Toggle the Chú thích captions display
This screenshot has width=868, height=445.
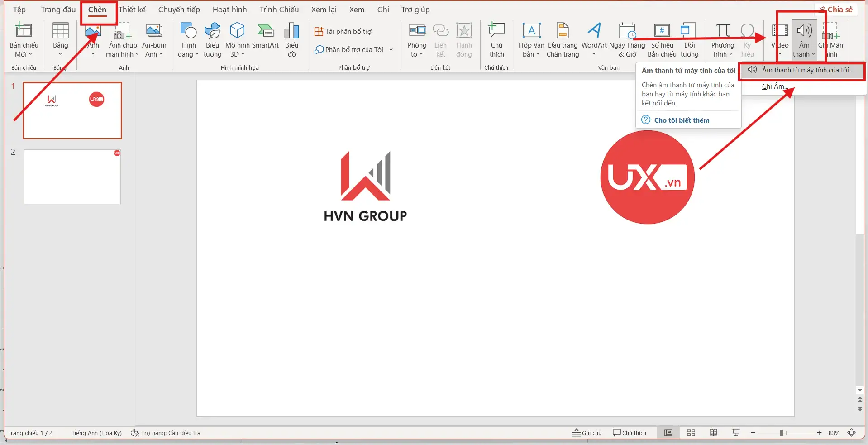tap(630, 432)
